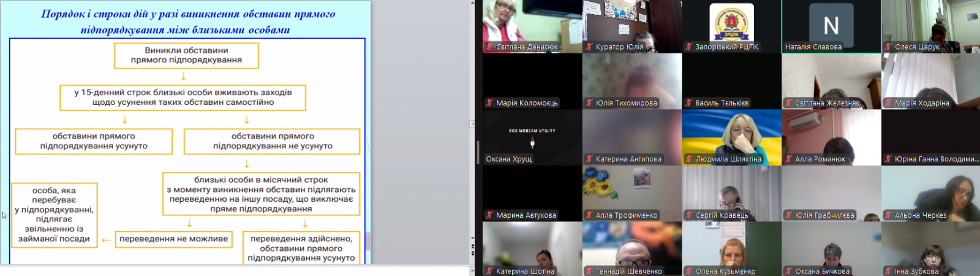Click the muted mic icon next to Марія Коломоєць
The height and width of the screenshot is (276, 980).
pos(489,103)
